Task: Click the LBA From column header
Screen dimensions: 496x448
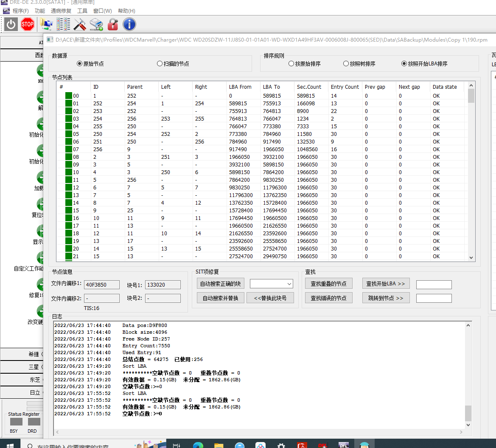Action: tap(244, 87)
